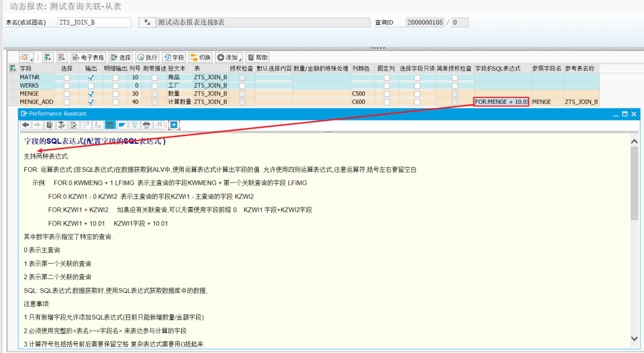Image resolution: width=644 pixels, height=353 pixels.
Task: Click the 选择 toolbar button
Action: tap(120, 57)
